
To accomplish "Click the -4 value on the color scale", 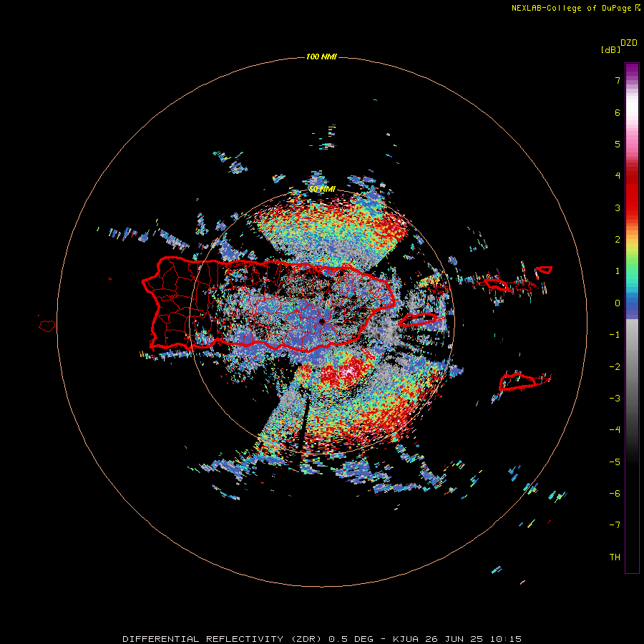I will [x=615, y=430].
